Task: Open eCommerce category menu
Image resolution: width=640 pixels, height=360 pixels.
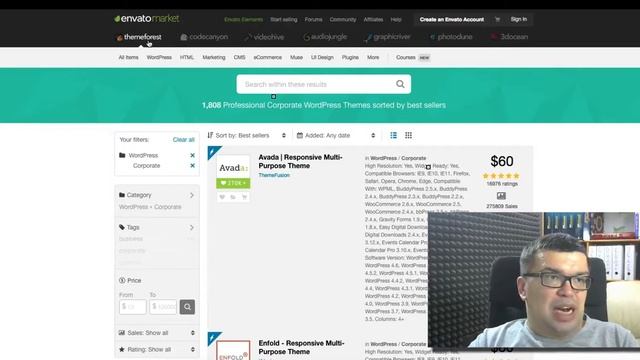Action: [x=268, y=58]
